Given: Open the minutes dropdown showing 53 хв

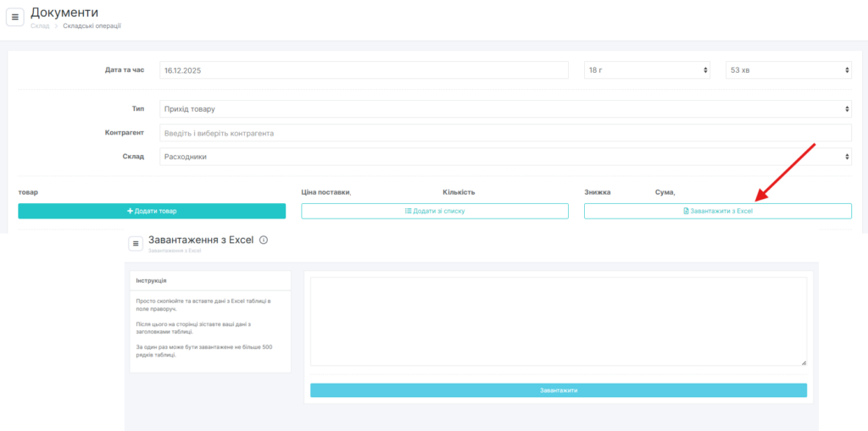Looking at the screenshot, I should (x=788, y=70).
